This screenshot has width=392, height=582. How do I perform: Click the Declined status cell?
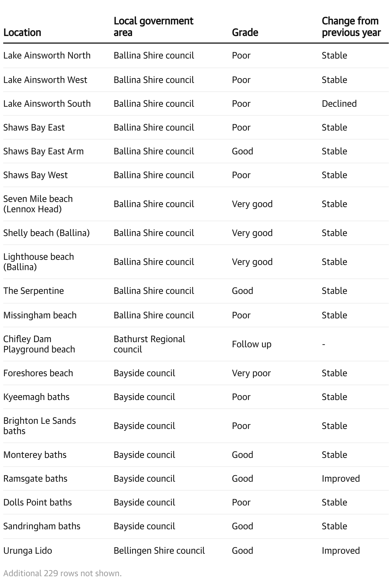coord(339,104)
